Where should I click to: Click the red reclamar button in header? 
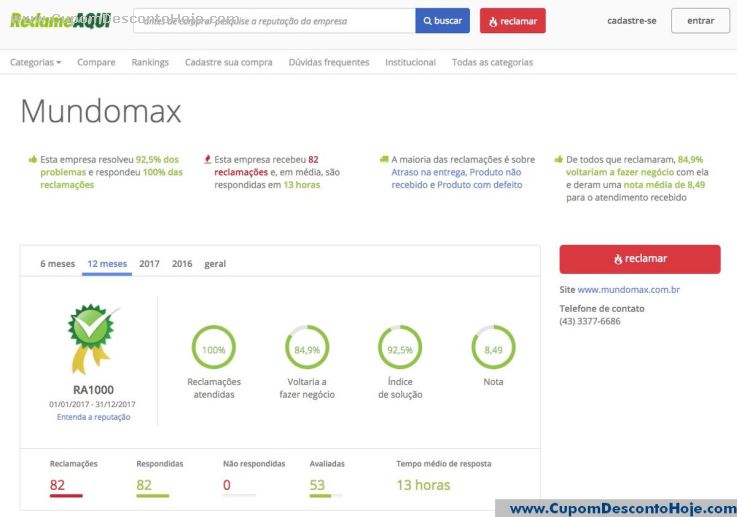[x=513, y=21]
